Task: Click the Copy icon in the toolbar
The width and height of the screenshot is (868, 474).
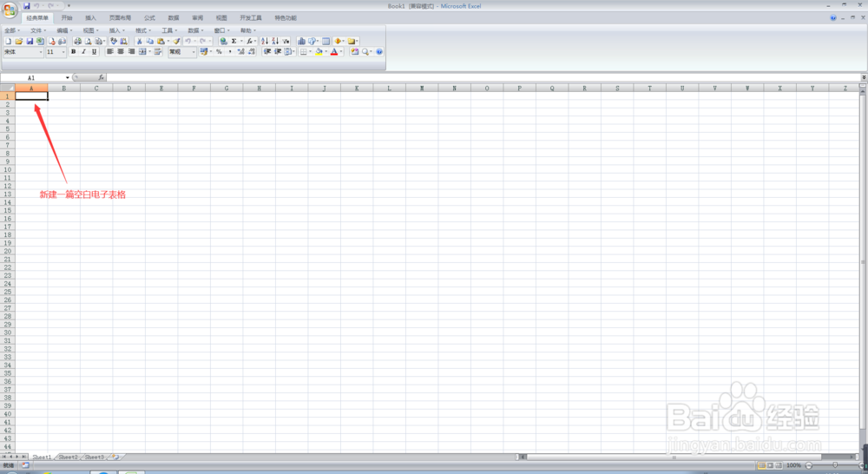Action: (x=149, y=41)
